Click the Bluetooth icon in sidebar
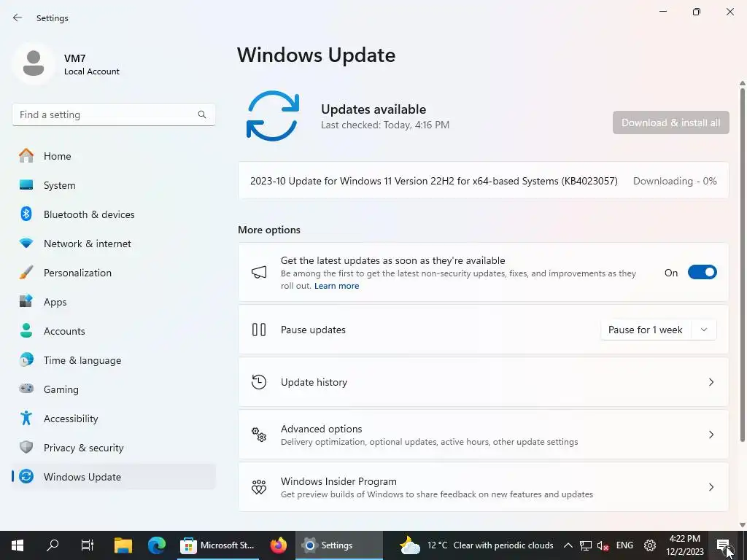 [26, 214]
